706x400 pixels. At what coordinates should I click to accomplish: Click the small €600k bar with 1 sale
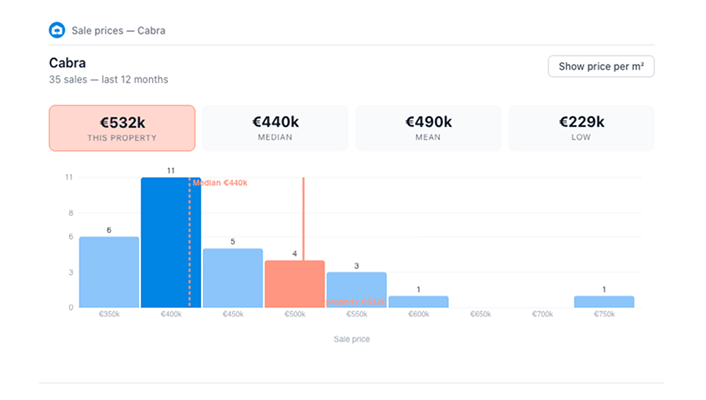(x=418, y=301)
